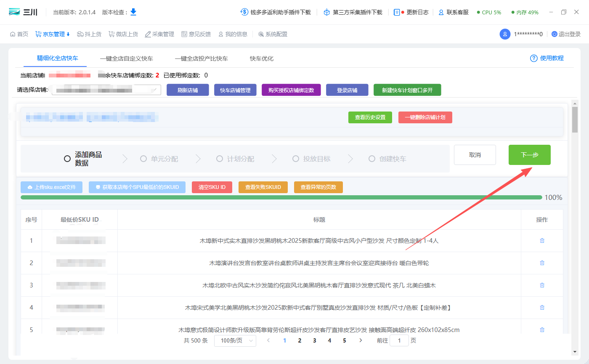Screen dimensions: 589x364
Task: Click the 三川 app logo
Action: click(23, 12)
